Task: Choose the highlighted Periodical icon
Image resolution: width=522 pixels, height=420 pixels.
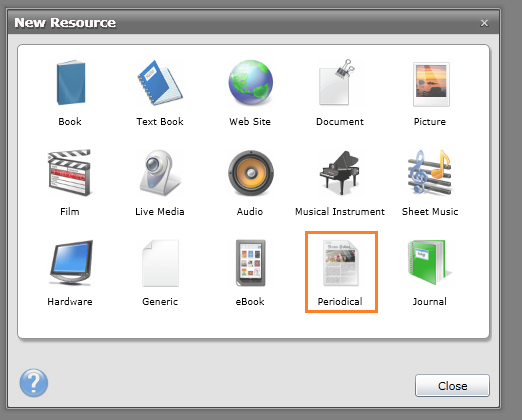Action: (341, 263)
